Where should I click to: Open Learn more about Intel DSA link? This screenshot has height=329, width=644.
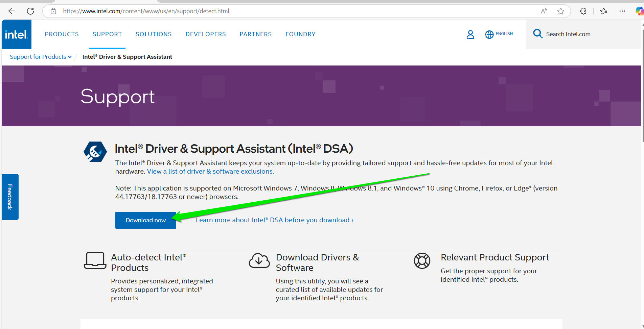(x=275, y=220)
